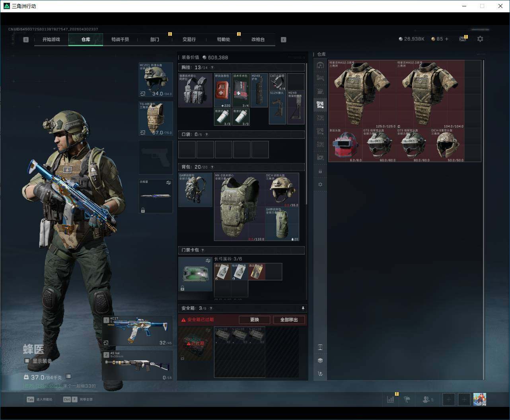
Task: Click the MC201 helmet equipment slot
Action: [156, 80]
